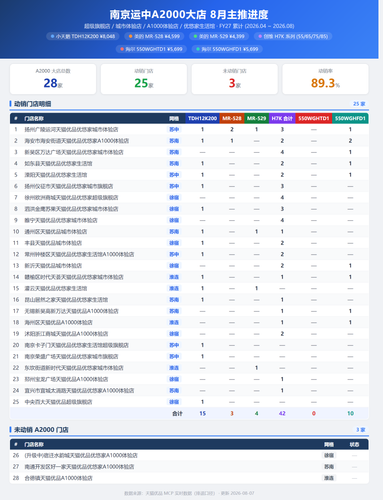This screenshot has height=500, width=383.
Task: Select the store name in row 1
Action: coord(71,129)
